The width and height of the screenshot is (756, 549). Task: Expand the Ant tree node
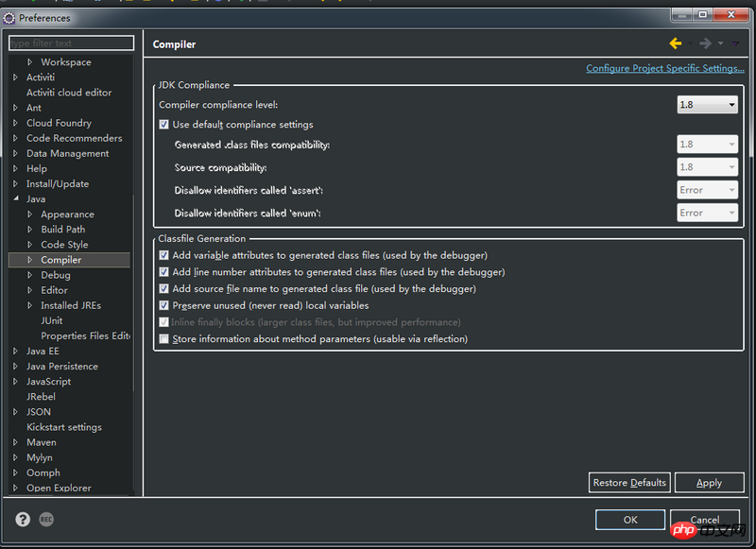[15, 108]
